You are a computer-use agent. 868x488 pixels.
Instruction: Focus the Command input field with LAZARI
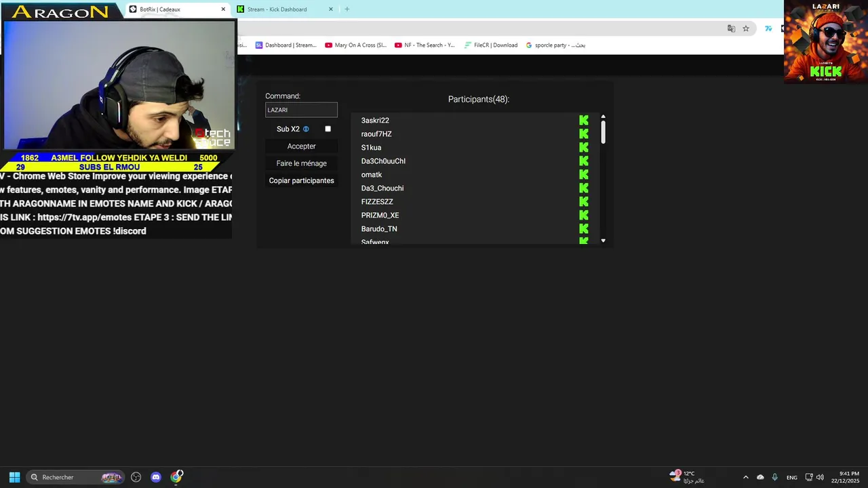[x=301, y=110]
